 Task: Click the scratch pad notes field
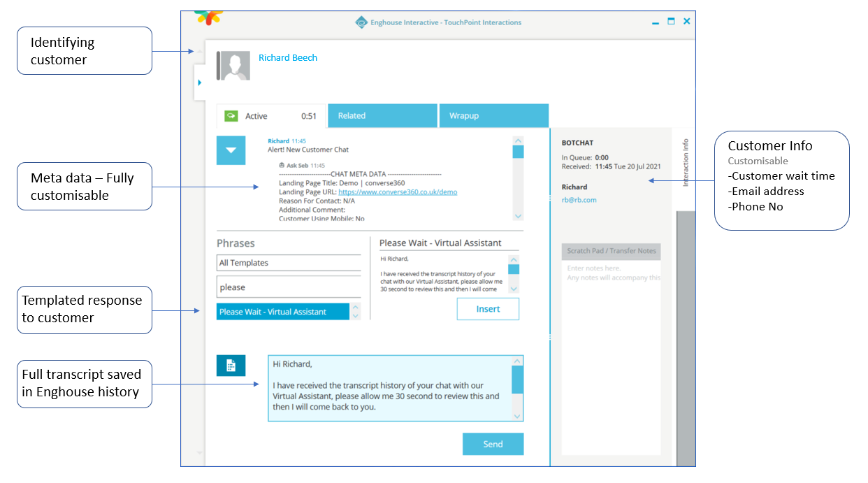click(611, 356)
